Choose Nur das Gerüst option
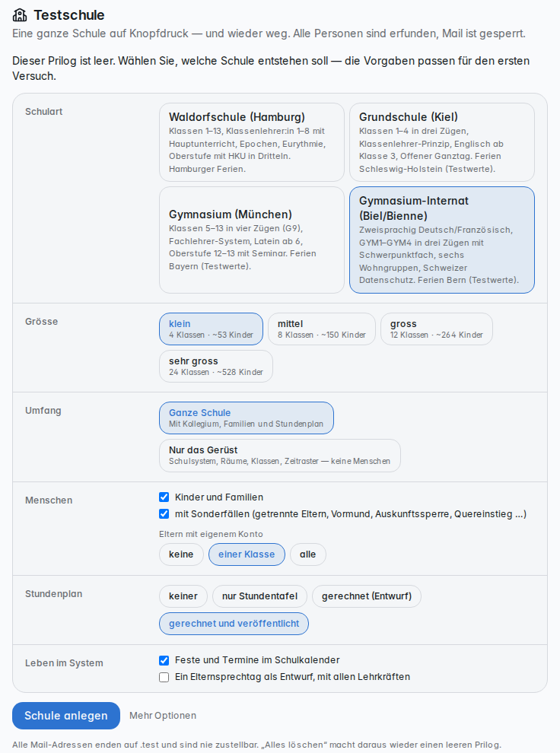This screenshot has width=560, height=753. [279, 456]
